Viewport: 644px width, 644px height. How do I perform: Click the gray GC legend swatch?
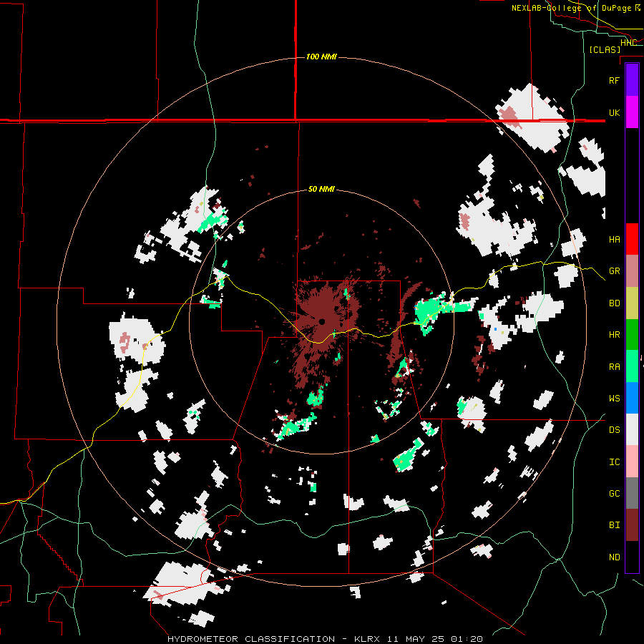pos(632,493)
